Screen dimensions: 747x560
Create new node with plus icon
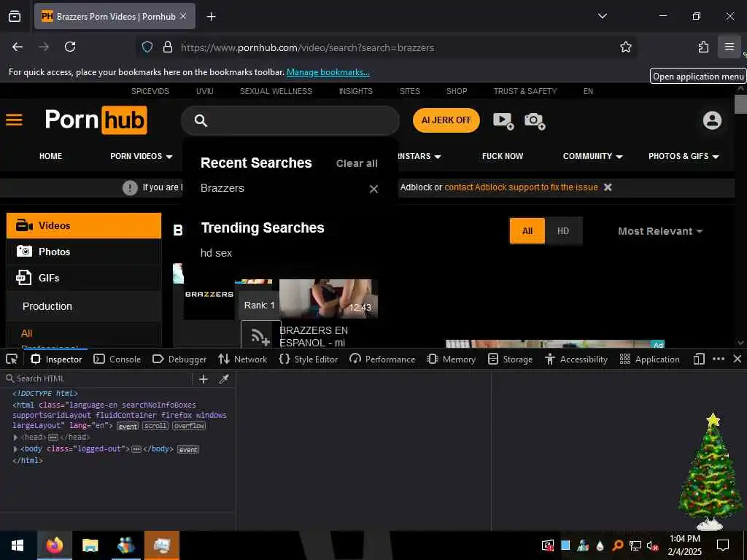click(x=204, y=379)
